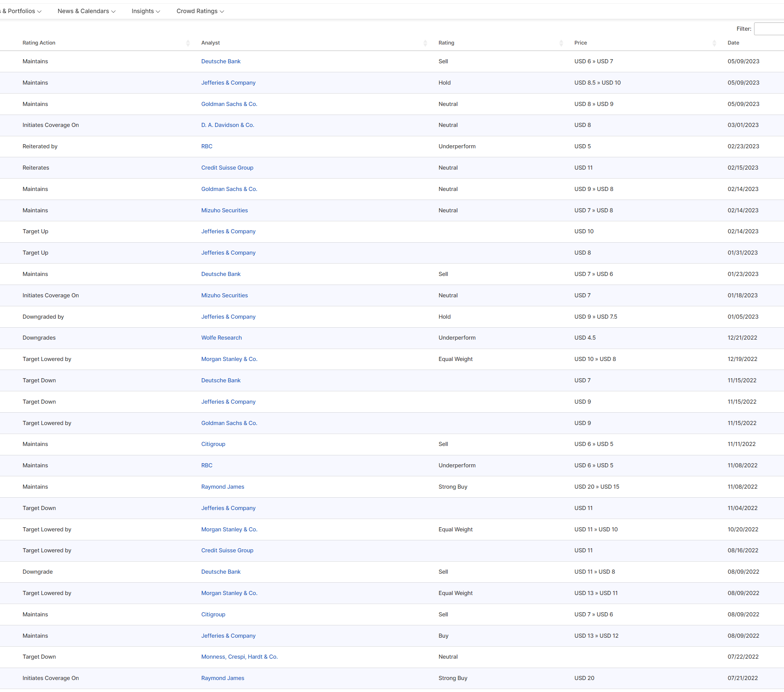Open Jefferies & Company link dated 11/04/2022

click(x=228, y=508)
